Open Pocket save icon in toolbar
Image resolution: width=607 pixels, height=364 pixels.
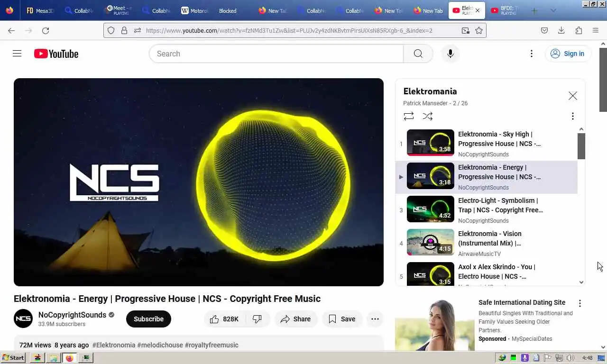click(x=544, y=30)
